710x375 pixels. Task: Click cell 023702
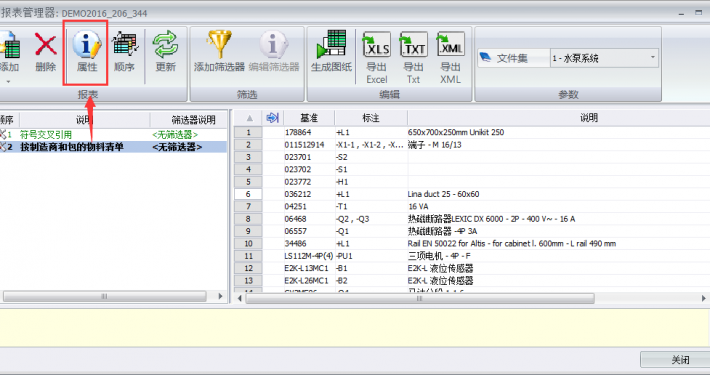pyautogui.click(x=297, y=169)
